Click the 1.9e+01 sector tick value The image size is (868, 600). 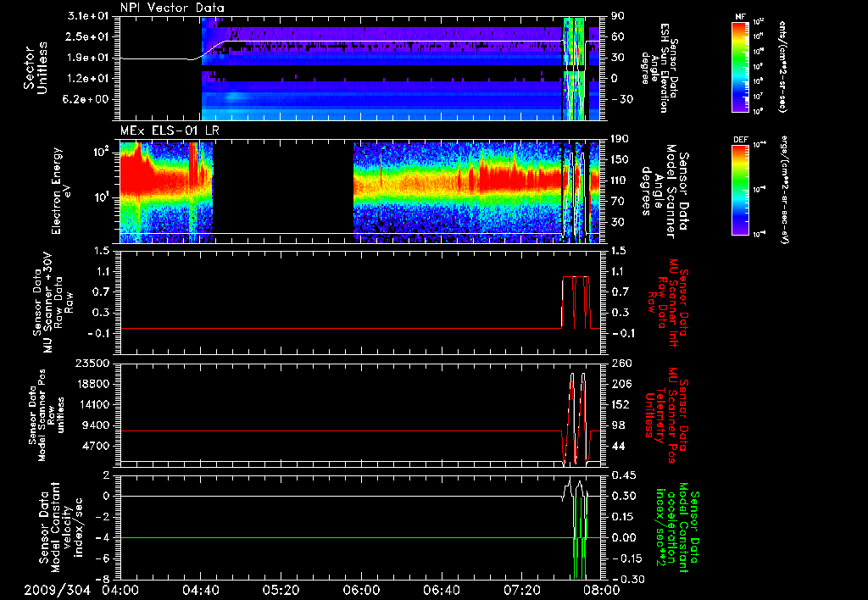pyautogui.click(x=90, y=58)
